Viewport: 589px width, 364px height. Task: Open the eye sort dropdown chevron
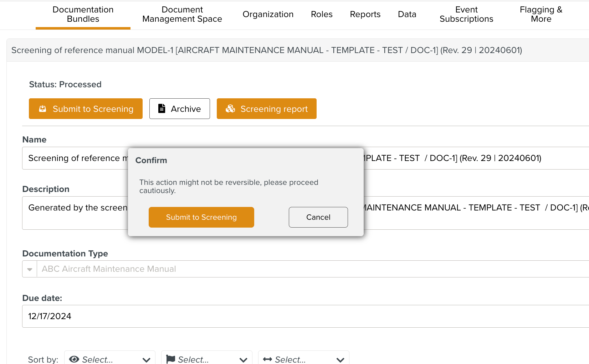[x=146, y=360]
